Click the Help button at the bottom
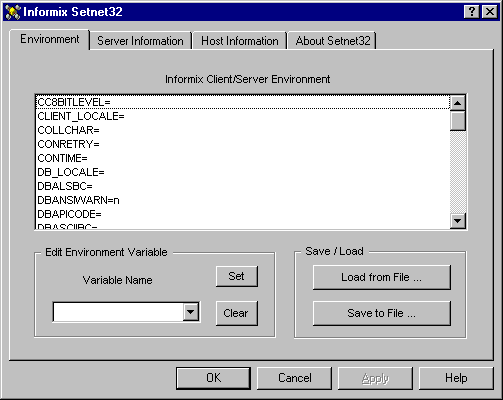 456,378
